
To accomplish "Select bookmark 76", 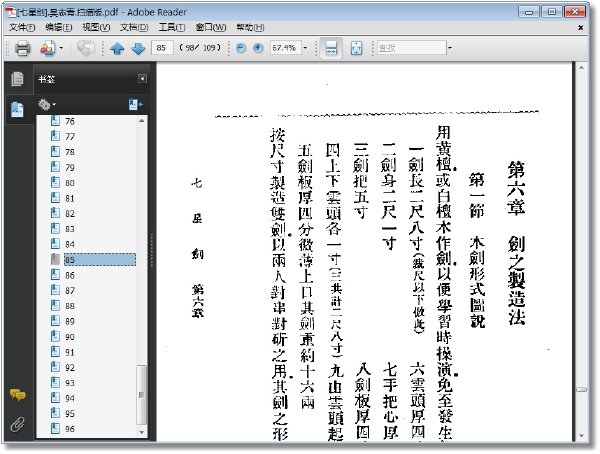I will (70, 121).
